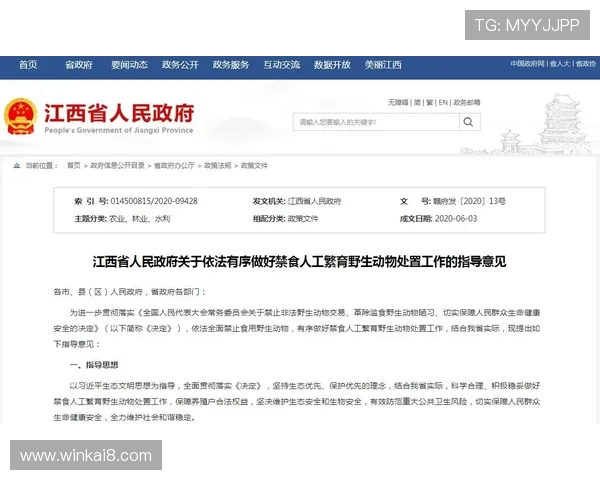The width and height of the screenshot is (600, 480).
Task: Click the heading 一、指导思想
Action: tap(94, 365)
